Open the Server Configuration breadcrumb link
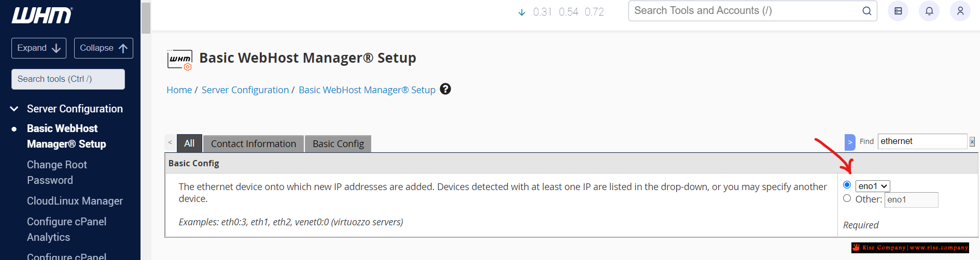The height and width of the screenshot is (260, 980). (x=245, y=90)
